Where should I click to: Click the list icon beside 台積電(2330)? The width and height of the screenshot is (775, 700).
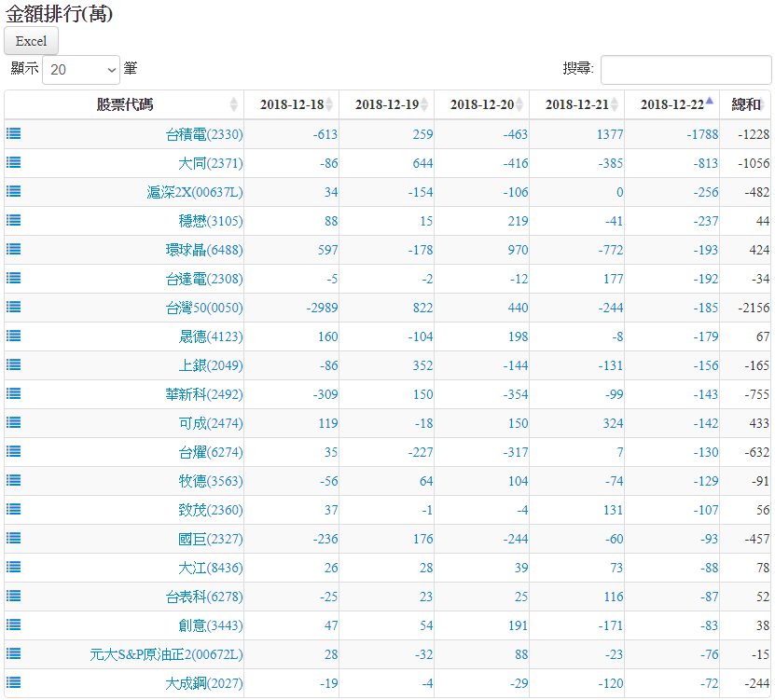click(14, 133)
